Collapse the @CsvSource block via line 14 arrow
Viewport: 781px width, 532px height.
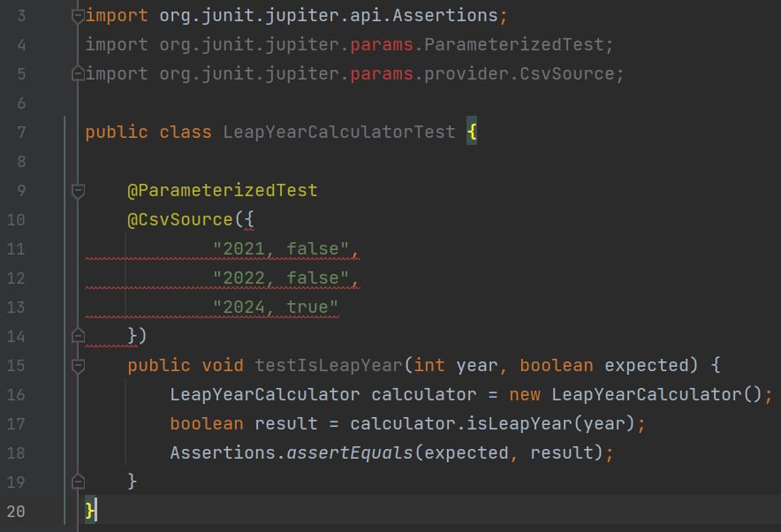point(77,335)
